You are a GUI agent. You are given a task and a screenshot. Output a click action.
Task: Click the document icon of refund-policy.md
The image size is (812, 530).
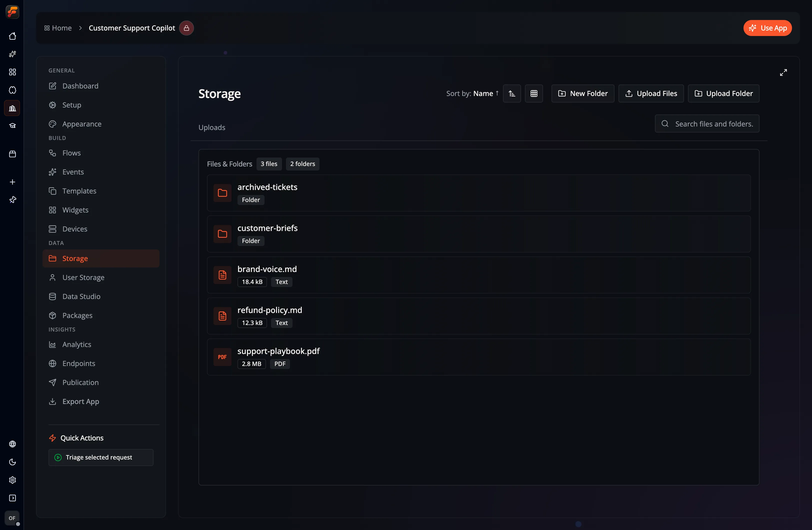tap(222, 316)
